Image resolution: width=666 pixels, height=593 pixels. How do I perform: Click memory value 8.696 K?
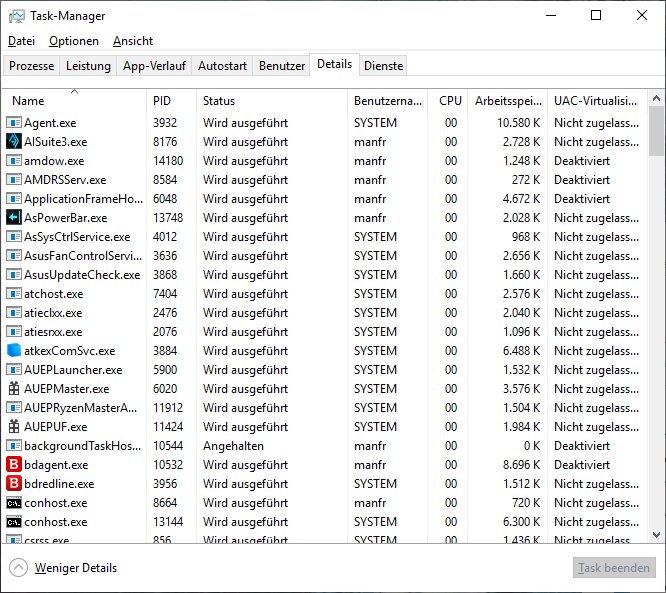(x=521, y=465)
